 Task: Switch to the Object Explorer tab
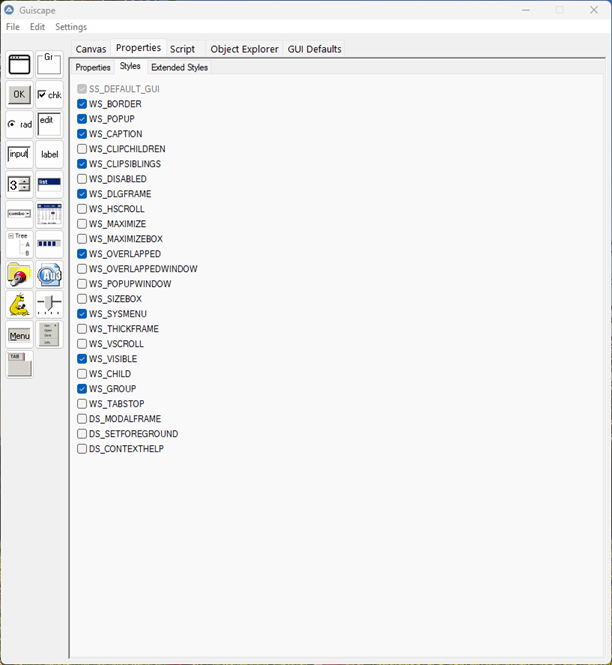244,49
